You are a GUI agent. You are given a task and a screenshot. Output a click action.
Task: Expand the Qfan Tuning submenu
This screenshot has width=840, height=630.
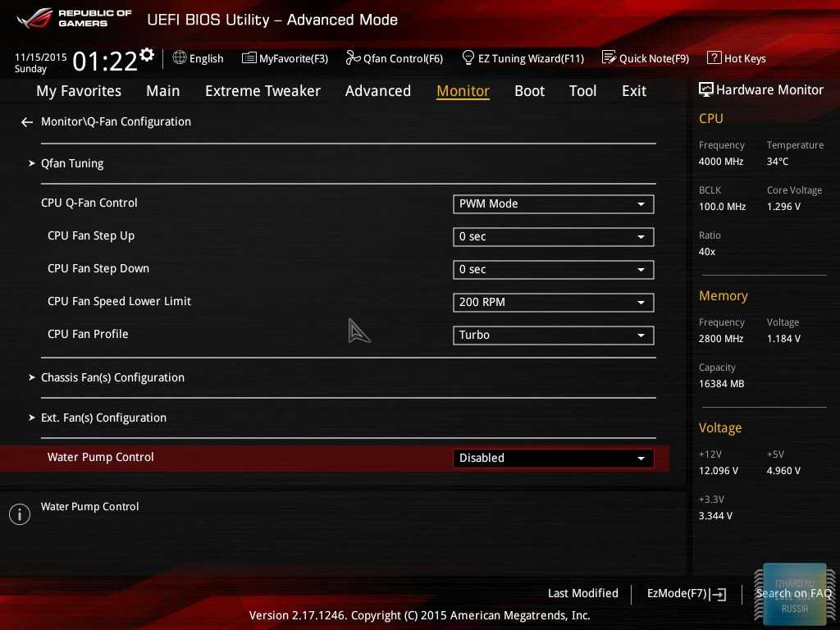coord(72,163)
